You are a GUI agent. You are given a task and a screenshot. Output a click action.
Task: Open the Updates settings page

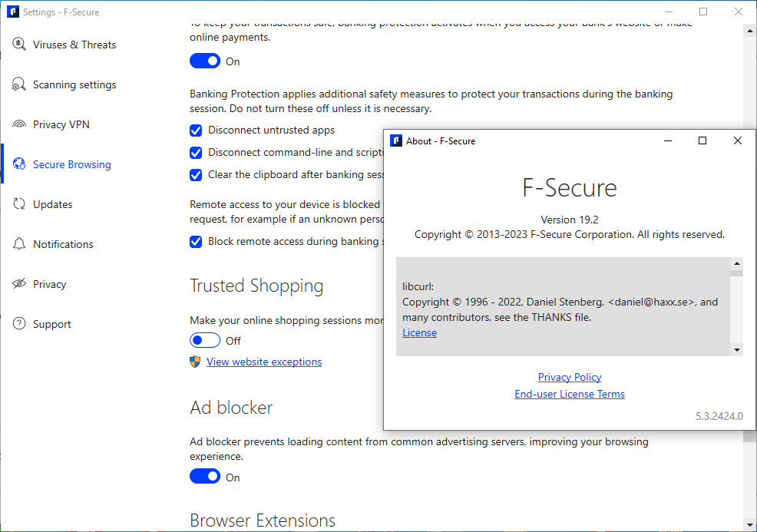52,204
